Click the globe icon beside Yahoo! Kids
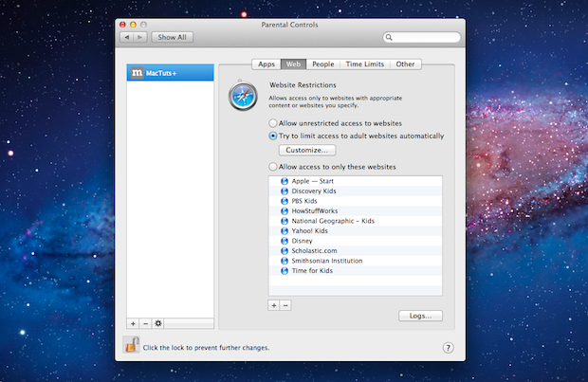The image size is (588, 382). tap(285, 231)
